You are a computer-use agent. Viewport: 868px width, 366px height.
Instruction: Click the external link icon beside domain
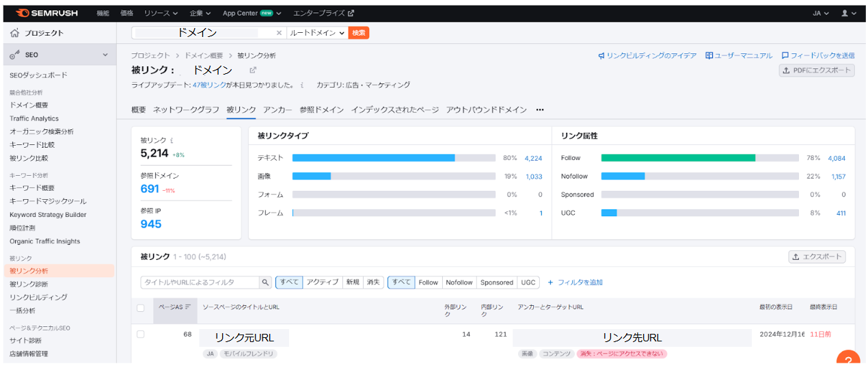point(253,70)
